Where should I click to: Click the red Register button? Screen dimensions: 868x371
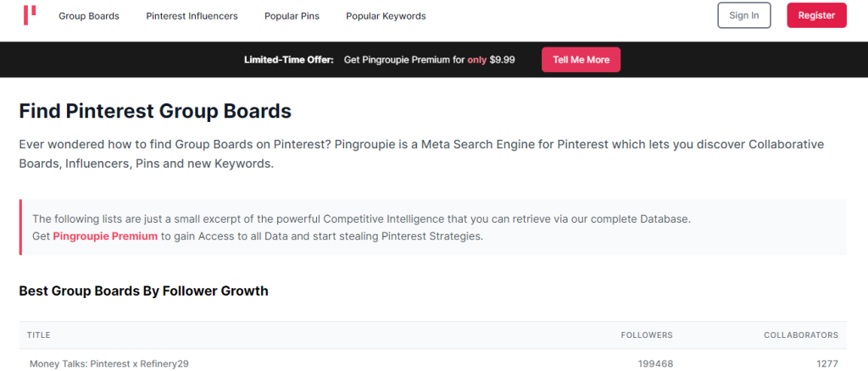pos(816,15)
